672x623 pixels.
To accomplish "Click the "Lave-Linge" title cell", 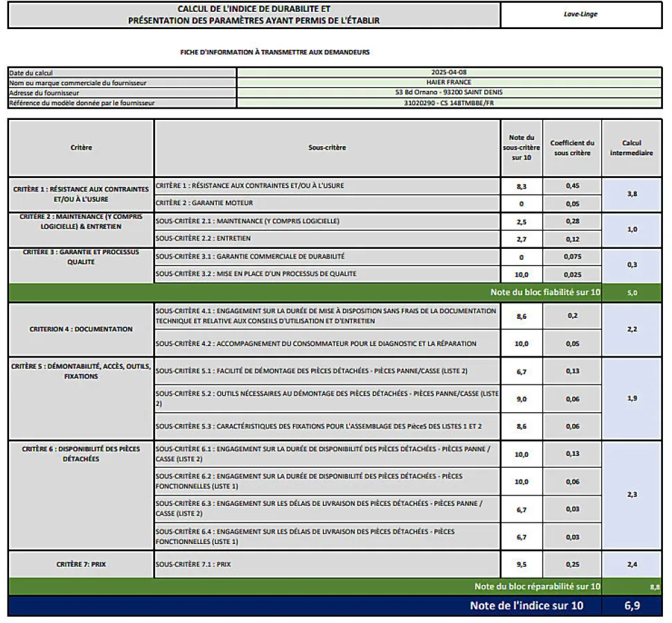I will click(x=581, y=15).
